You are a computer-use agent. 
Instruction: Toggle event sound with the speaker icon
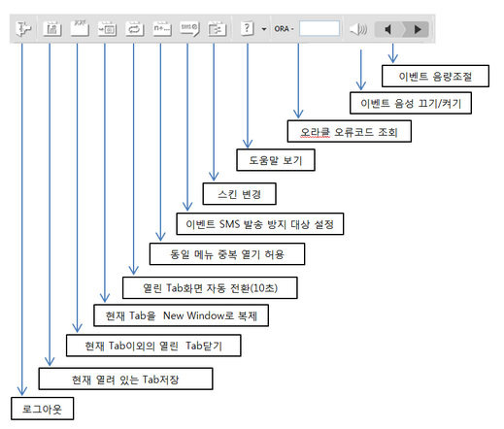click(358, 29)
